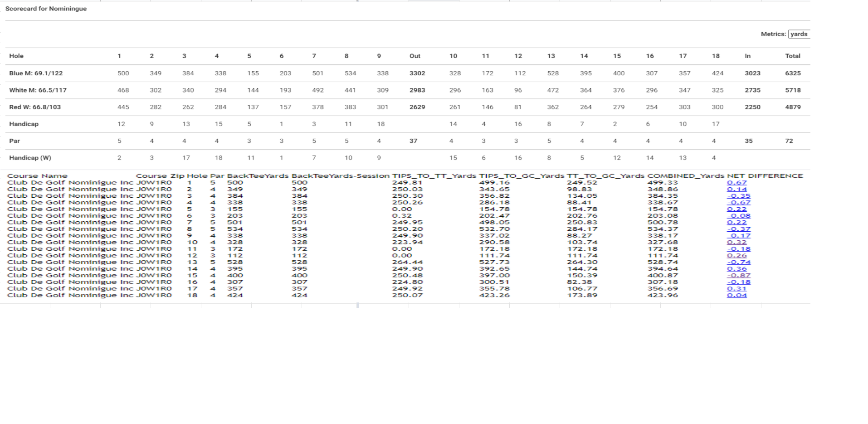Select the 'White M: 66.5/117' row label
Viewport: 868px width, 424px height.
38,90
